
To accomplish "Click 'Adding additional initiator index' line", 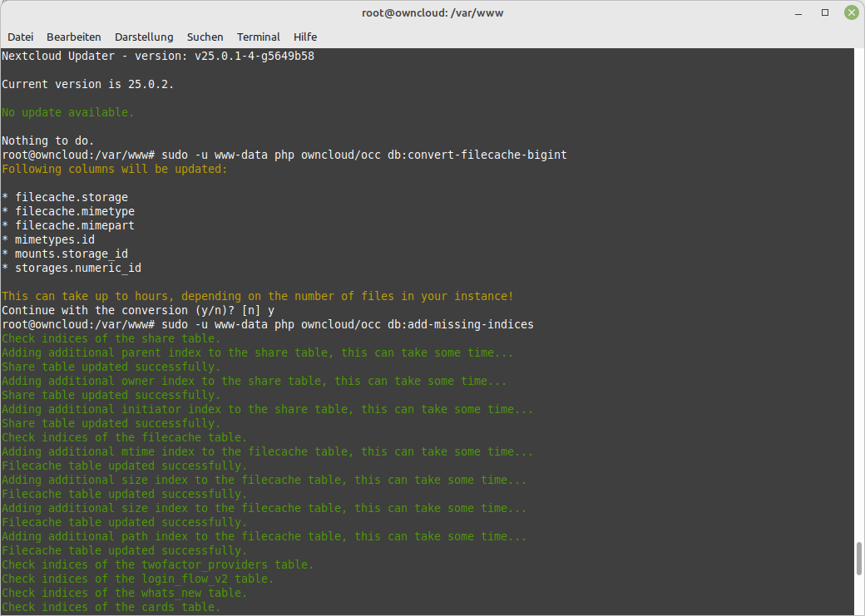I will point(268,409).
